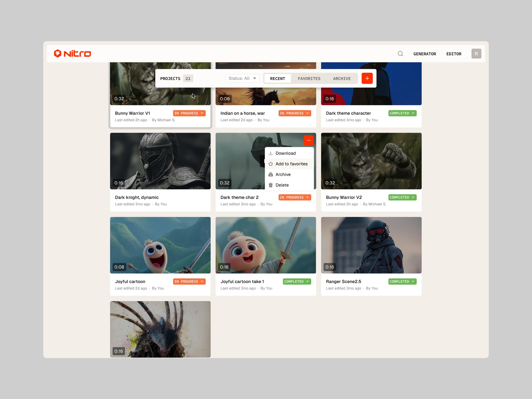532x399 pixels.
Task: Create a new project with the plus button
Action: click(367, 78)
